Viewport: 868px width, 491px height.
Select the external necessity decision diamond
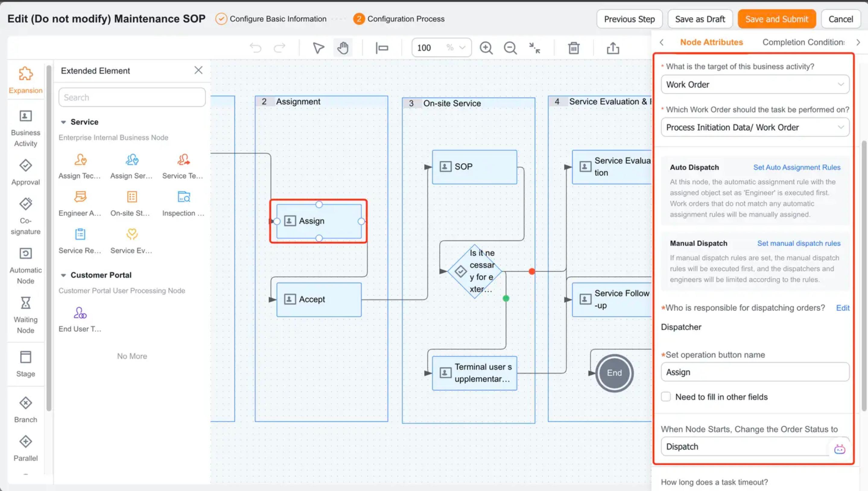click(474, 271)
